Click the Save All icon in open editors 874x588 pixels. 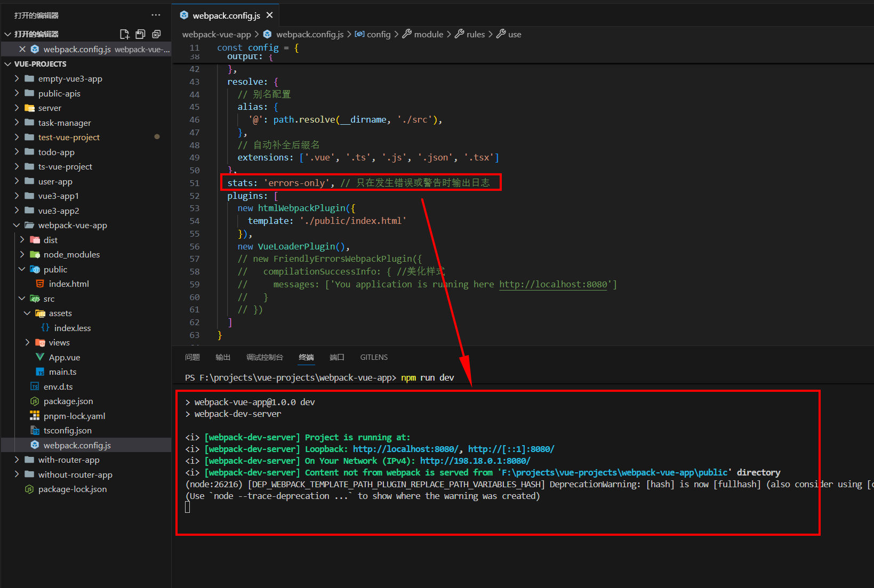point(140,34)
